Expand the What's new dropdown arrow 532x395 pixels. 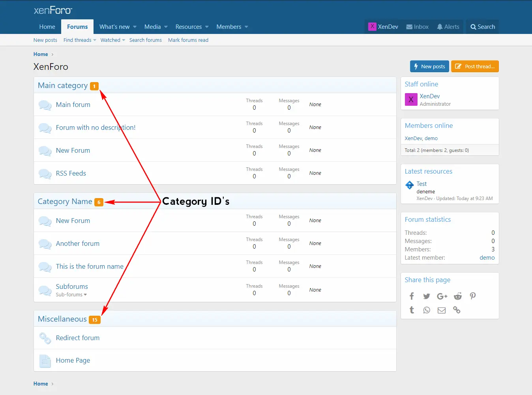click(135, 27)
